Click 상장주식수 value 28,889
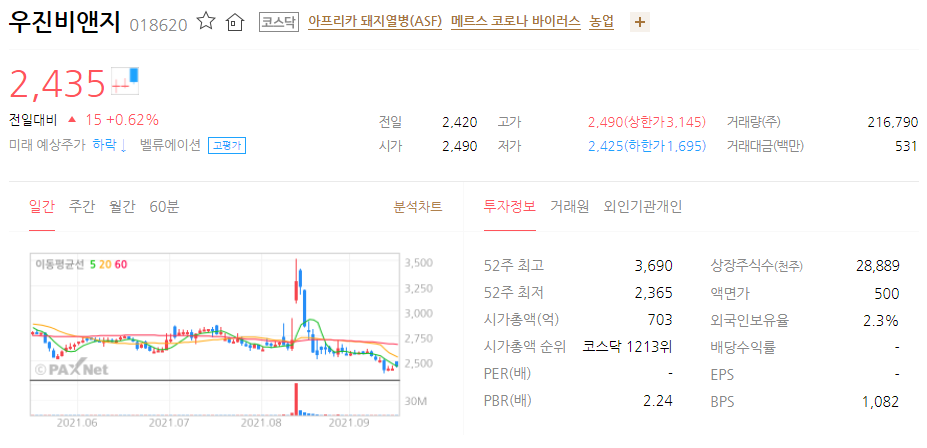 [x=878, y=266]
